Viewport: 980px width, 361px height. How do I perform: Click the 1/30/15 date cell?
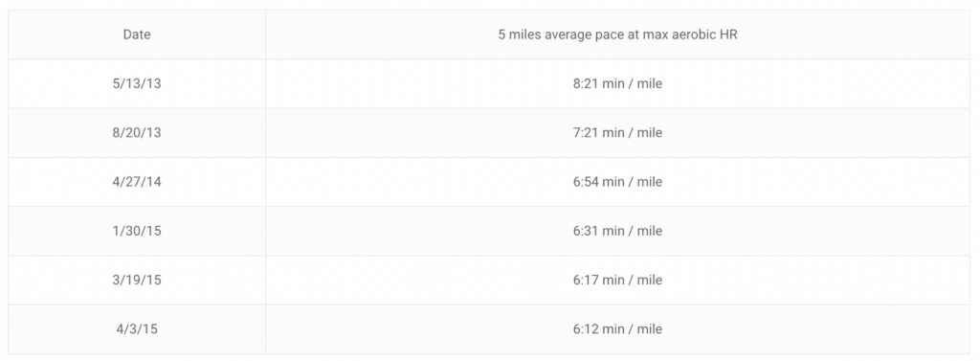point(137,231)
